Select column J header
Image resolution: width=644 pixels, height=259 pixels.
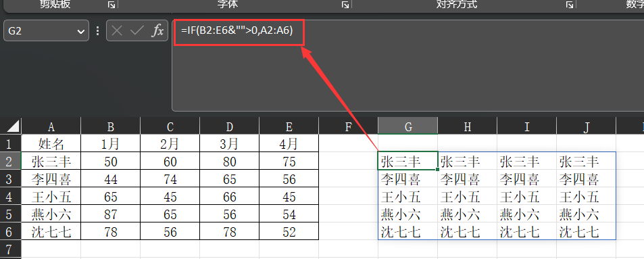[x=587, y=126]
